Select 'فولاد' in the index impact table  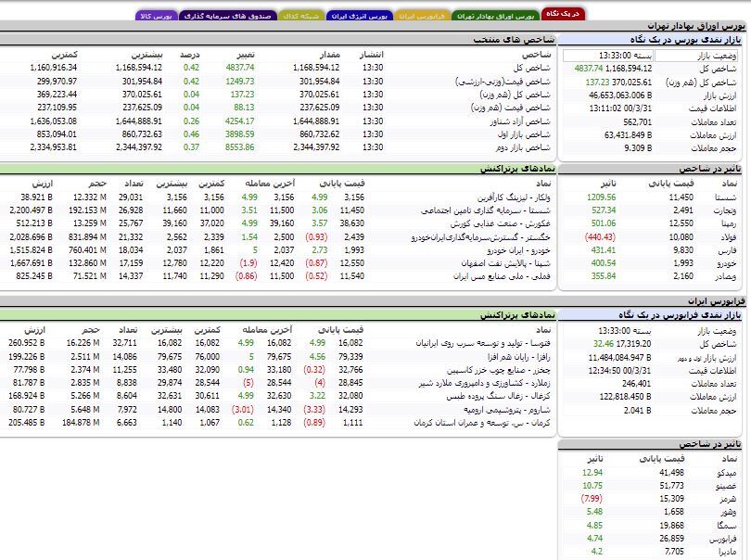(728, 237)
